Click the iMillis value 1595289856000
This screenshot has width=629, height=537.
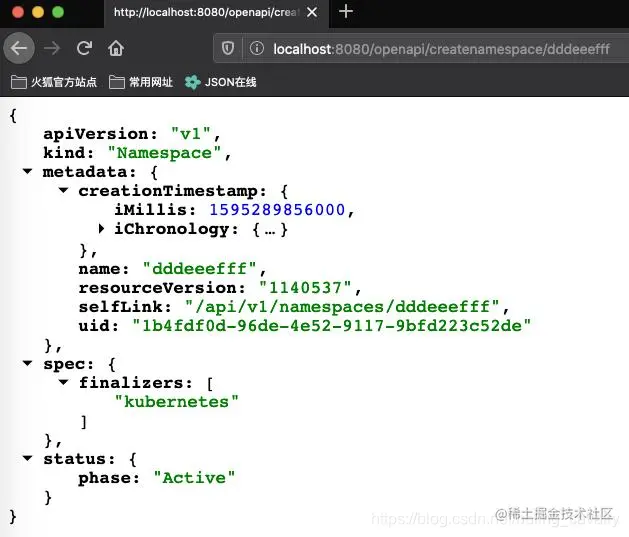tap(277, 210)
